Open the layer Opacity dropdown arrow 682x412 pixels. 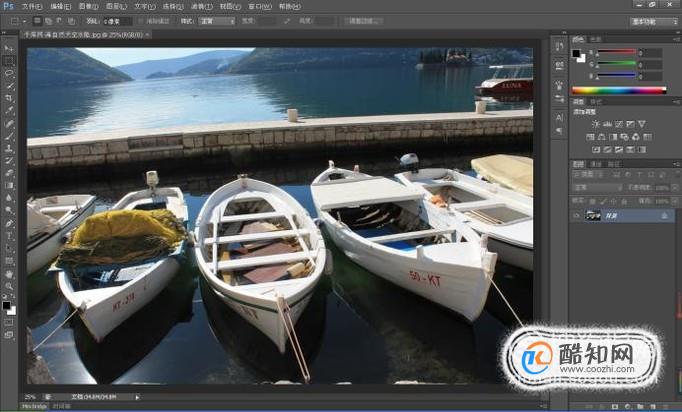[x=675, y=188]
